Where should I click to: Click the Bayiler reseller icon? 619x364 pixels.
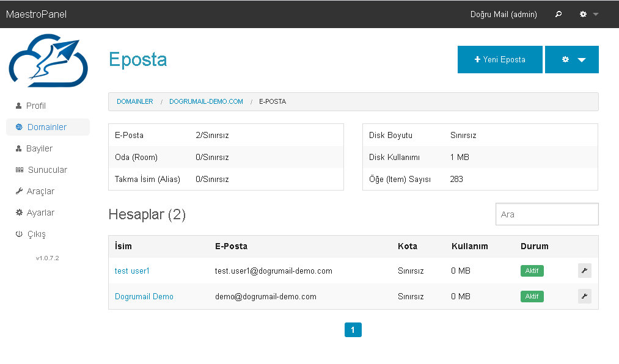pos(18,148)
